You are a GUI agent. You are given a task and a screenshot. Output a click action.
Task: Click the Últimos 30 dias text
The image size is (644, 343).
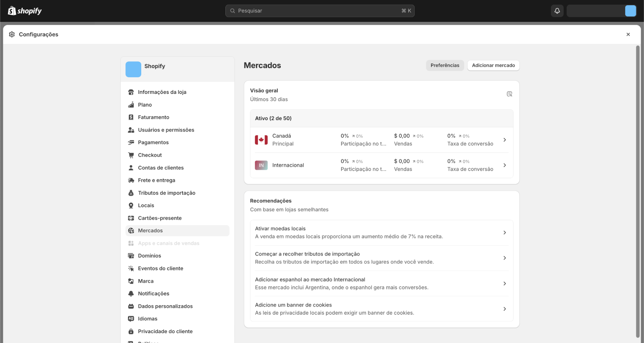(x=269, y=99)
